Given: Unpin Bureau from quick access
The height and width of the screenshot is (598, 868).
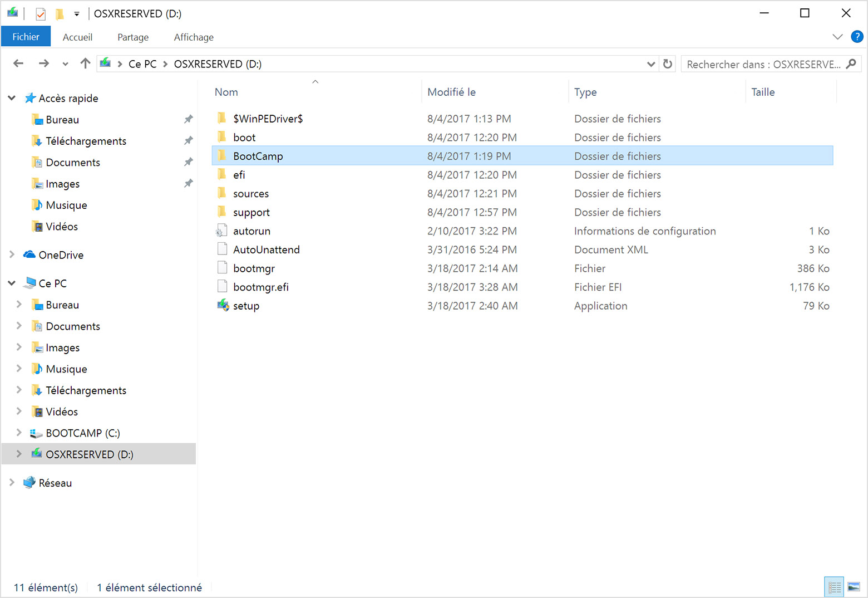Looking at the screenshot, I should pyautogui.click(x=189, y=119).
